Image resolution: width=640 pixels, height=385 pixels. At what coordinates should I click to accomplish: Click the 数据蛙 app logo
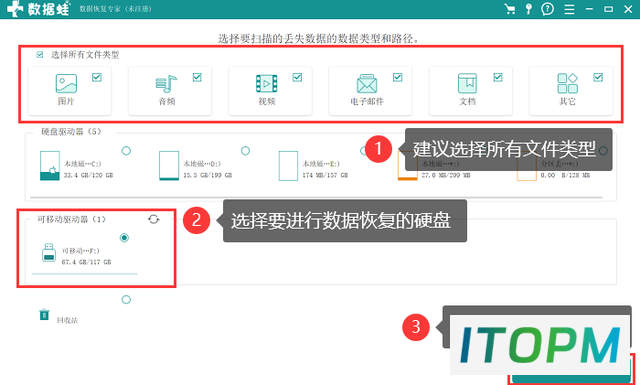coord(38,9)
